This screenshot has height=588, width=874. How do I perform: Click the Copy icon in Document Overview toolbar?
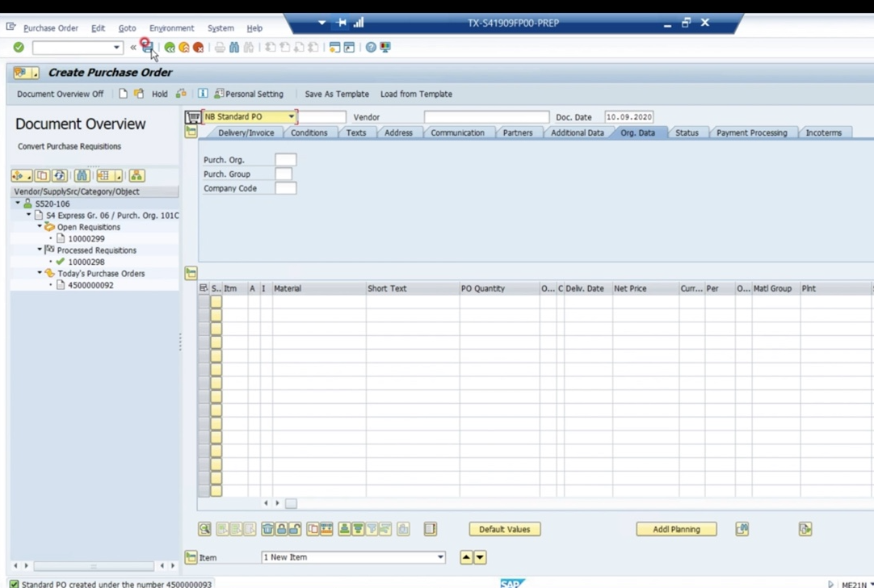pos(42,175)
